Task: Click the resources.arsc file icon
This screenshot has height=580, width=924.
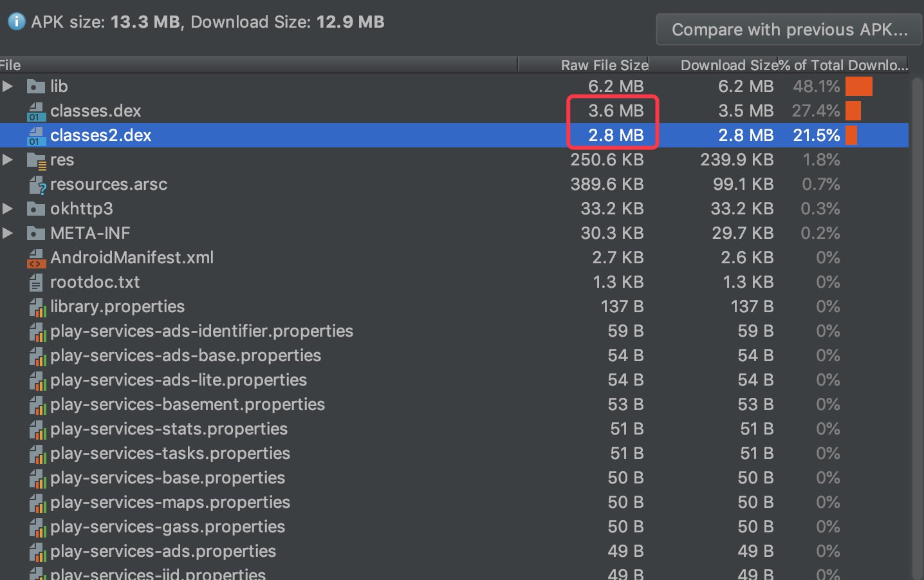Action: (x=37, y=185)
